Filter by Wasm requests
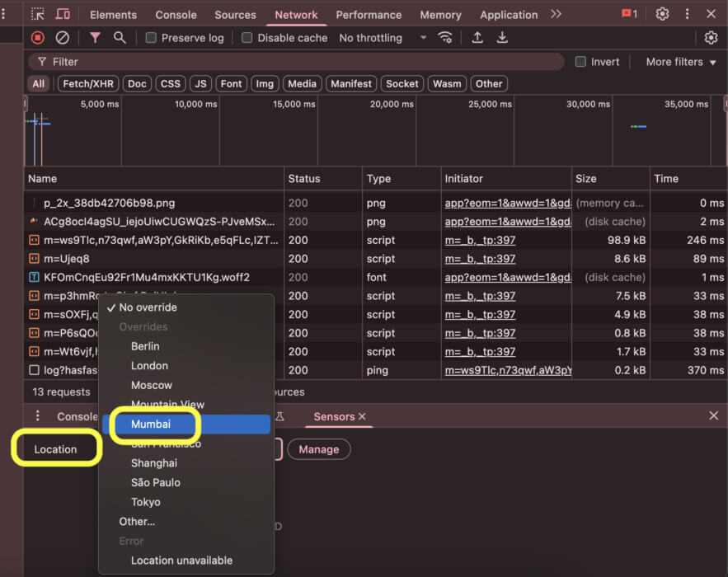This screenshot has width=728, height=577. tap(447, 83)
